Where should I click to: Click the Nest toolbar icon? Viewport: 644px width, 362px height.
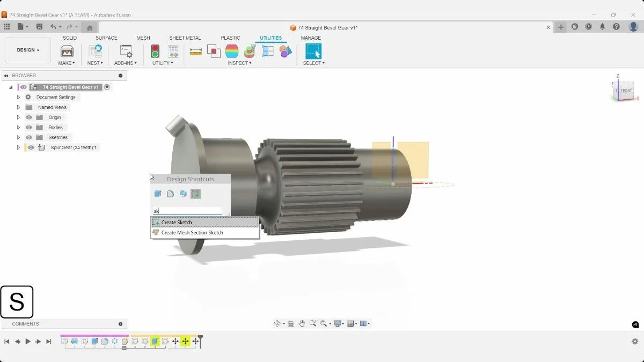point(95,51)
